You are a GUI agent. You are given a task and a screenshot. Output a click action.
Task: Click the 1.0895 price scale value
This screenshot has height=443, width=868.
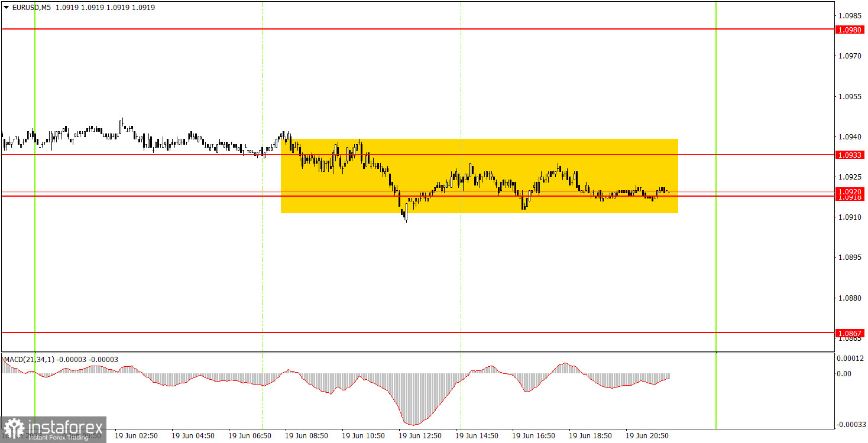(x=849, y=258)
